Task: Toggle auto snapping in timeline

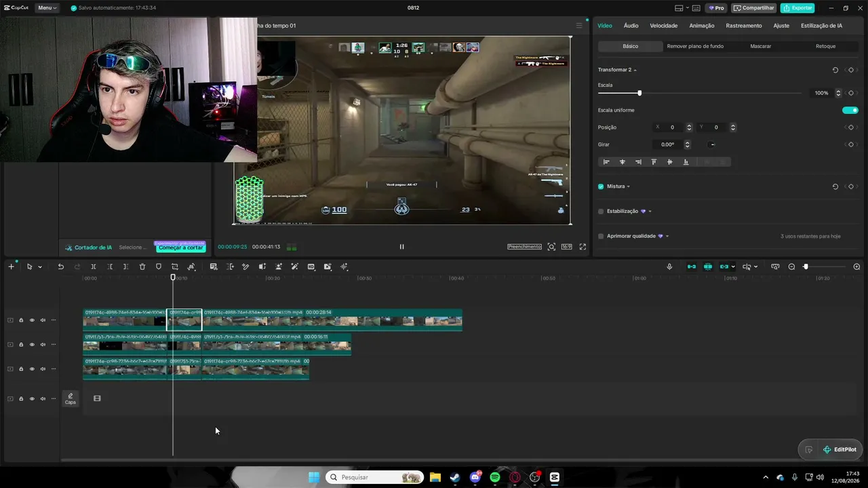Action: click(708, 267)
